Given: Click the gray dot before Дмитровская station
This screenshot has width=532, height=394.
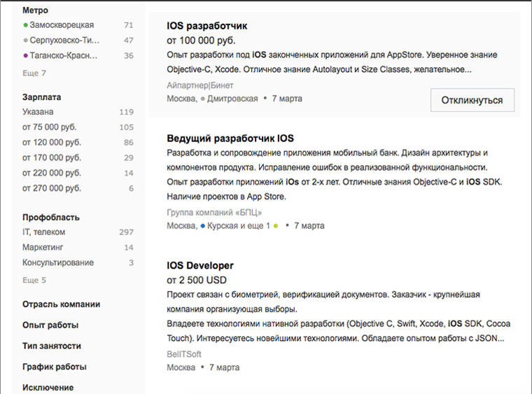Looking at the screenshot, I should pos(203,99).
